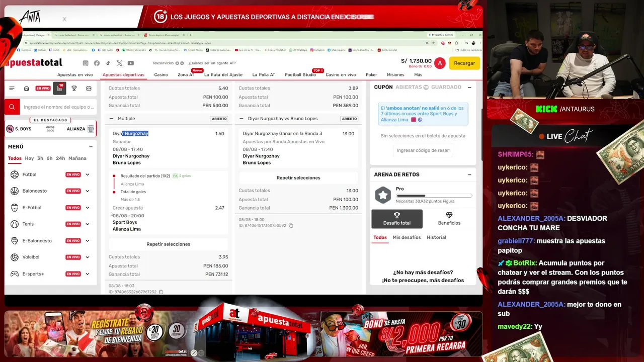Select the Tenis sport icon
The width and height of the screenshot is (644, 362).
pos(15,224)
